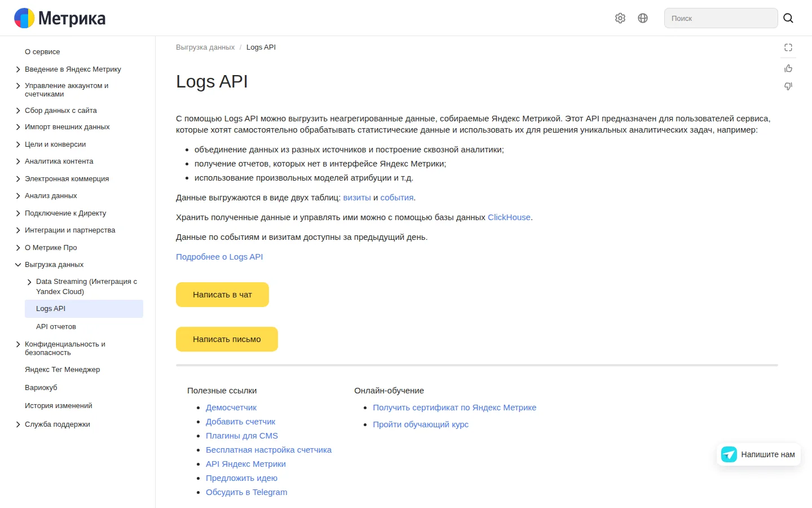Open Демосчетчик link
Viewport: 812px width, 508px height.
[231, 408]
